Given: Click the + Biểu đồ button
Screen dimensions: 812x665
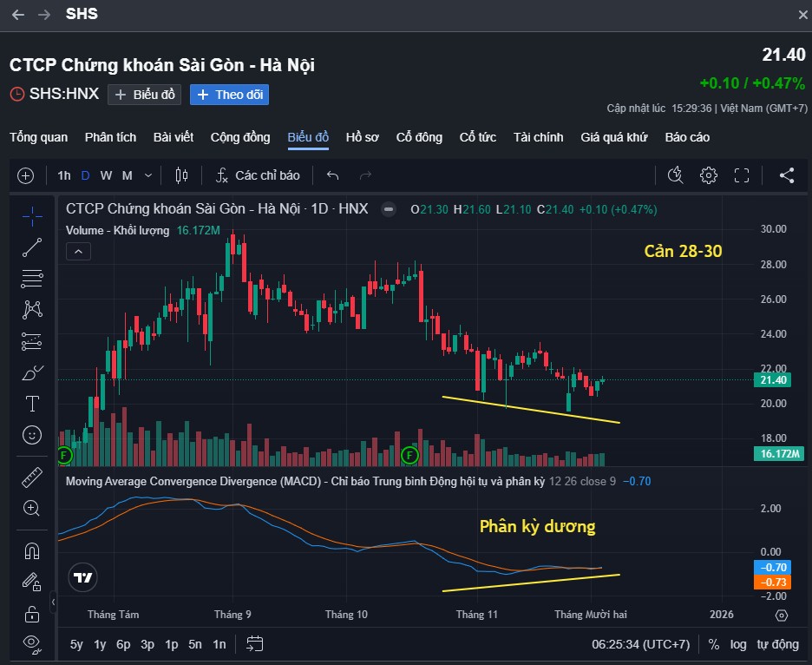Looking at the screenshot, I should click(x=145, y=95).
